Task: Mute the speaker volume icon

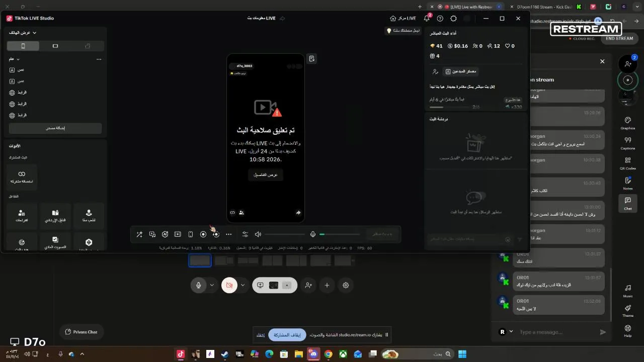Action: point(258,234)
